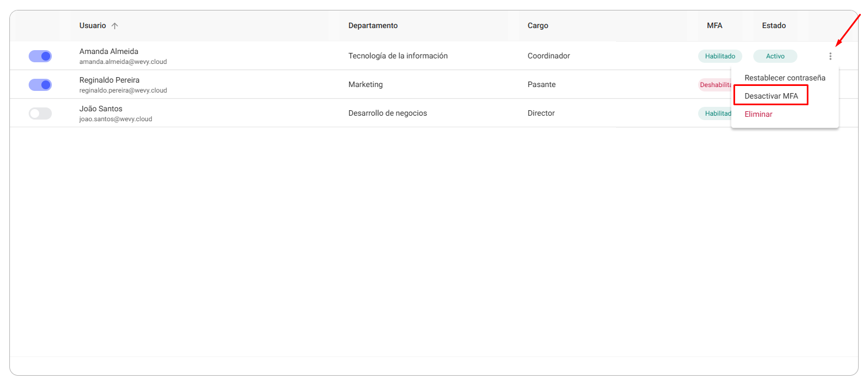
Task: Select the name João Santos
Action: (101, 109)
